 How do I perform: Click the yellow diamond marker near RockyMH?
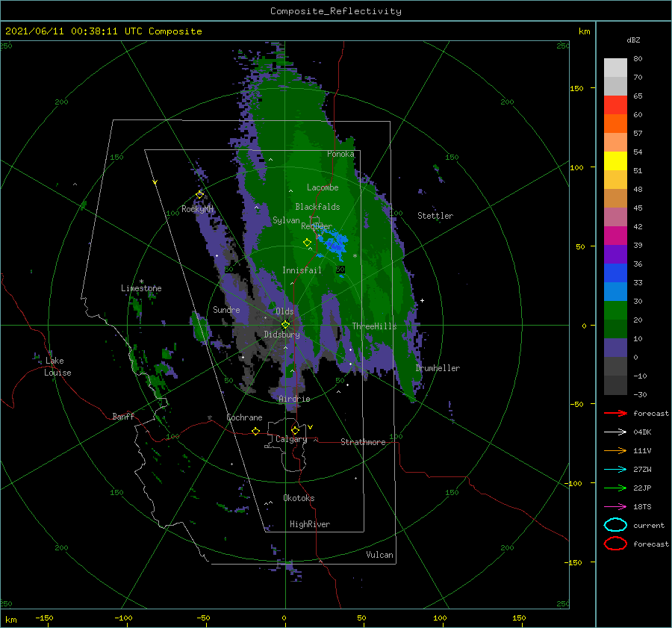(199, 195)
